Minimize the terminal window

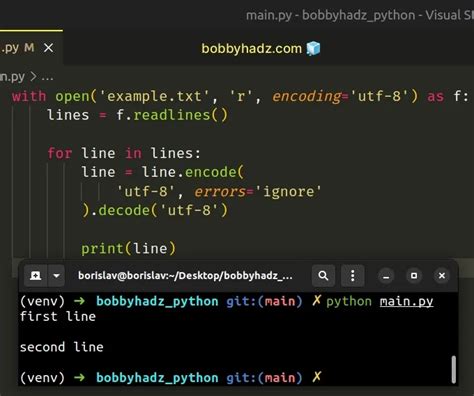click(x=386, y=276)
